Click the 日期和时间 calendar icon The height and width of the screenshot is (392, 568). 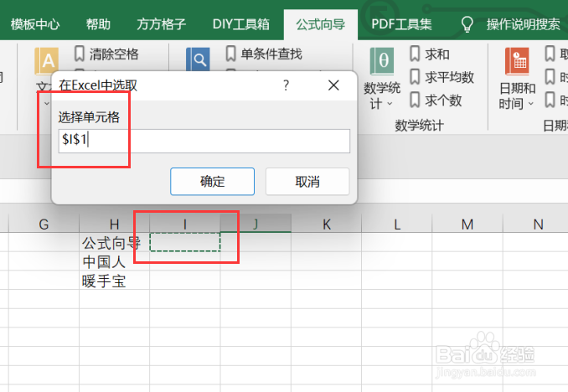[517, 61]
